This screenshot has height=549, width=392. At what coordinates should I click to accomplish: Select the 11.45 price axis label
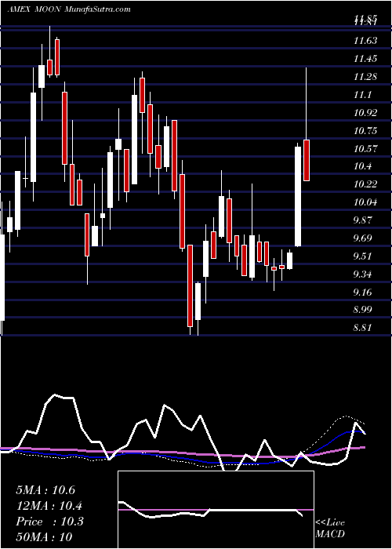pos(365,59)
